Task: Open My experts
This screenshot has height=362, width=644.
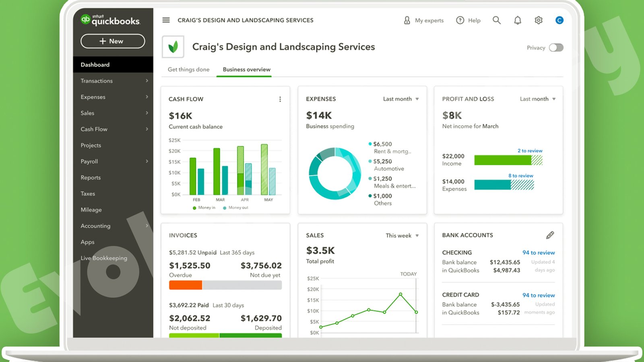Action: coord(423,20)
